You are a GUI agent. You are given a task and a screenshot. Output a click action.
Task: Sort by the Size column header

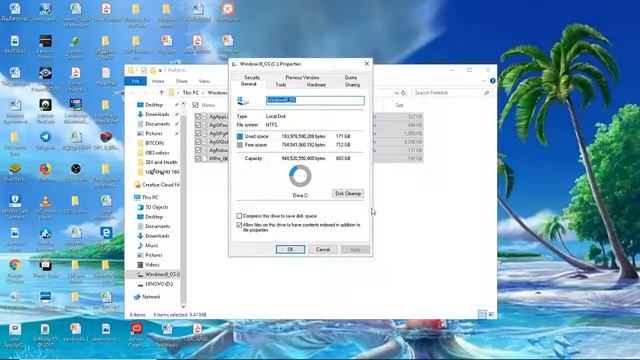pyautogui.click(x=399, y=105)
